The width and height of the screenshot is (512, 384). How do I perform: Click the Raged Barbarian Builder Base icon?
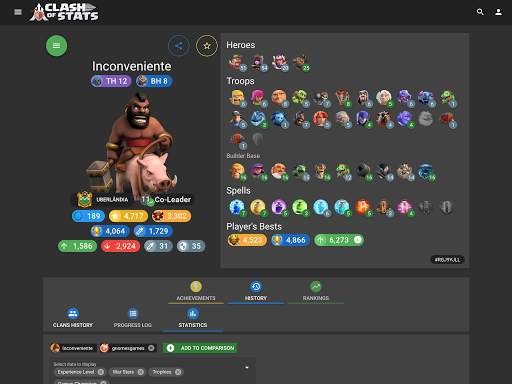pos(238,172)
